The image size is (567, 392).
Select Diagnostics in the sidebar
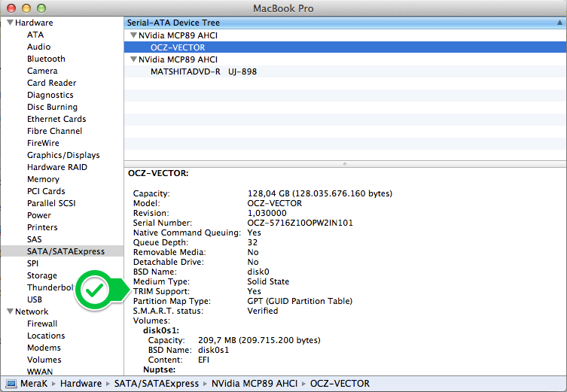(50, 95)
